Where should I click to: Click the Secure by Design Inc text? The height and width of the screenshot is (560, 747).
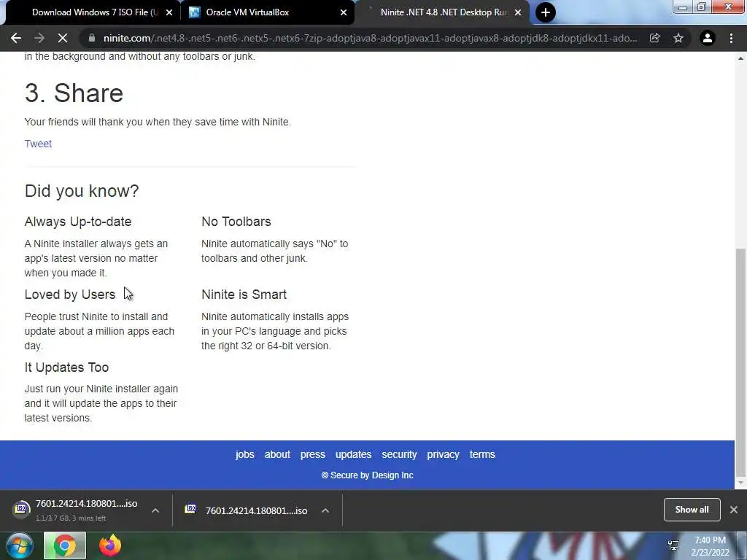[368, 475]
